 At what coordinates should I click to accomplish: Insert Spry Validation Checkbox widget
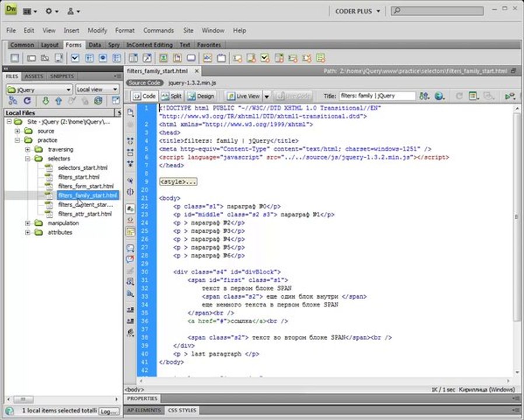265,58
